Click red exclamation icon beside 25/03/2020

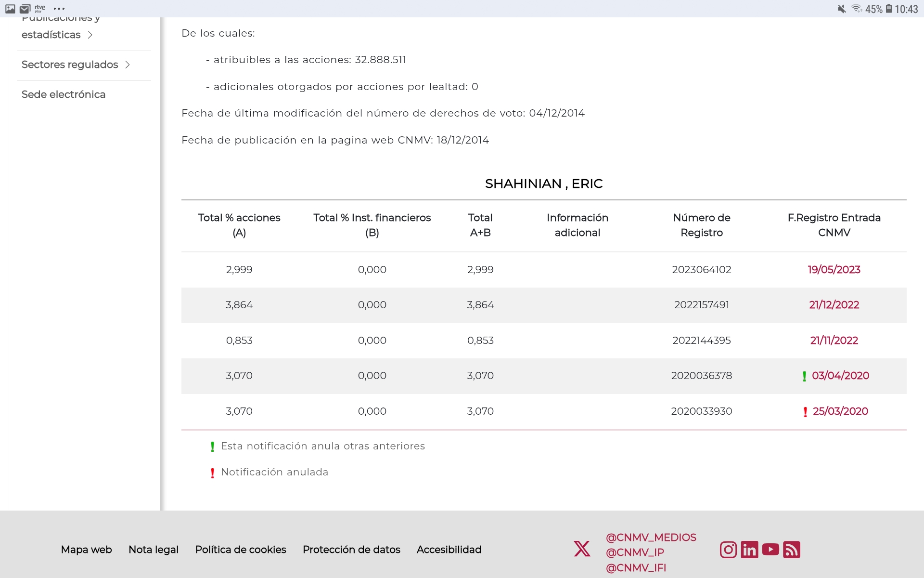805,412
